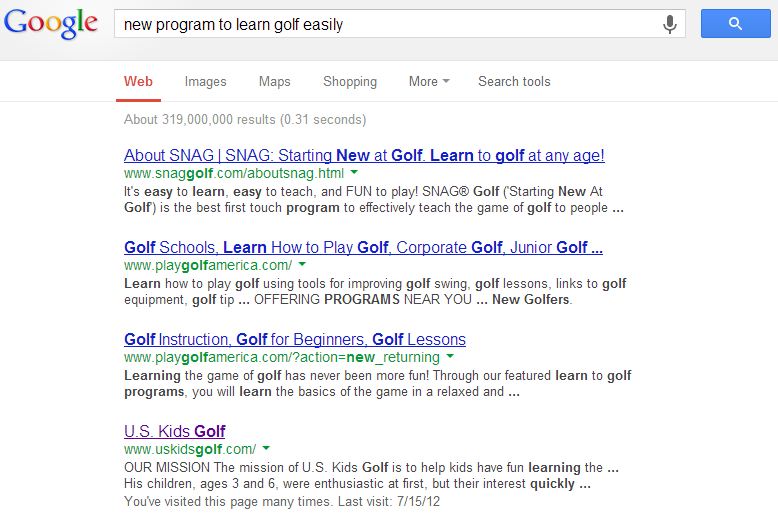Viewport: 778px width, 518px height.
Task: Select the Web tab
Action: (x=138, y=81)
